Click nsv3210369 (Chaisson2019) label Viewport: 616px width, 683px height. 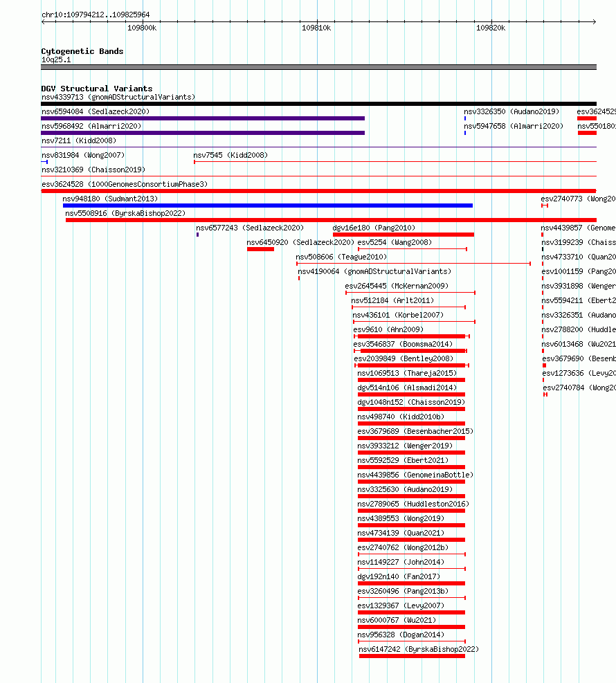93,170
